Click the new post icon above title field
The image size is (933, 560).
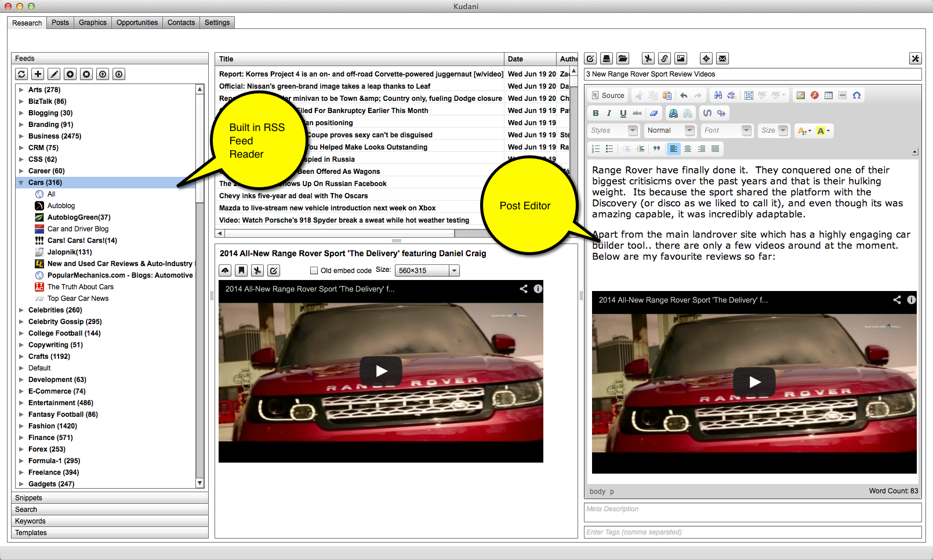tap(590, 59)
